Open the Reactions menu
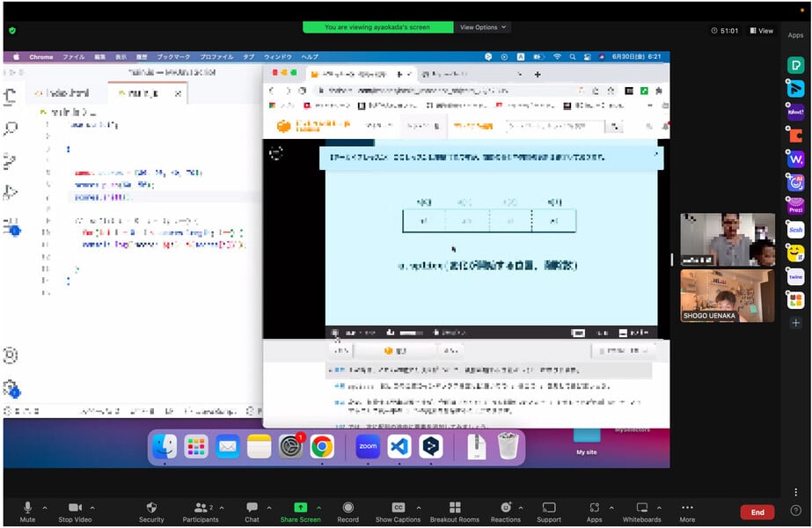812x528 pixels. click(x=505, y=510)
